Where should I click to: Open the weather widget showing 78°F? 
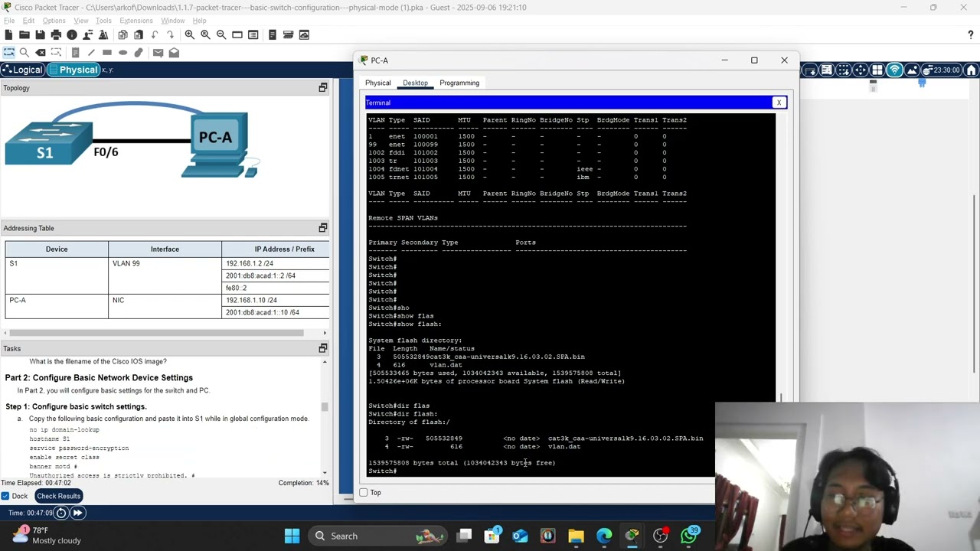[46, 536]
